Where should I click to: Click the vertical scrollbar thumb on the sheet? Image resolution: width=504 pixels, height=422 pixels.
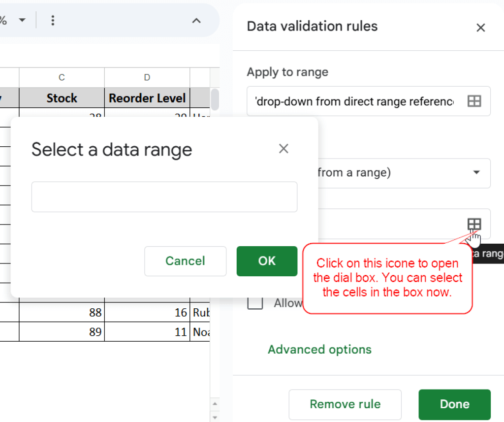[x=215, y=98]
